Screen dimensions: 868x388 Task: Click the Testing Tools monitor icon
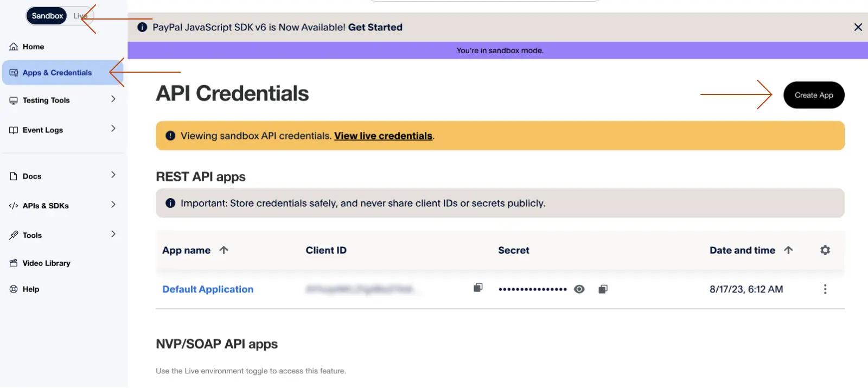[14, 100]
